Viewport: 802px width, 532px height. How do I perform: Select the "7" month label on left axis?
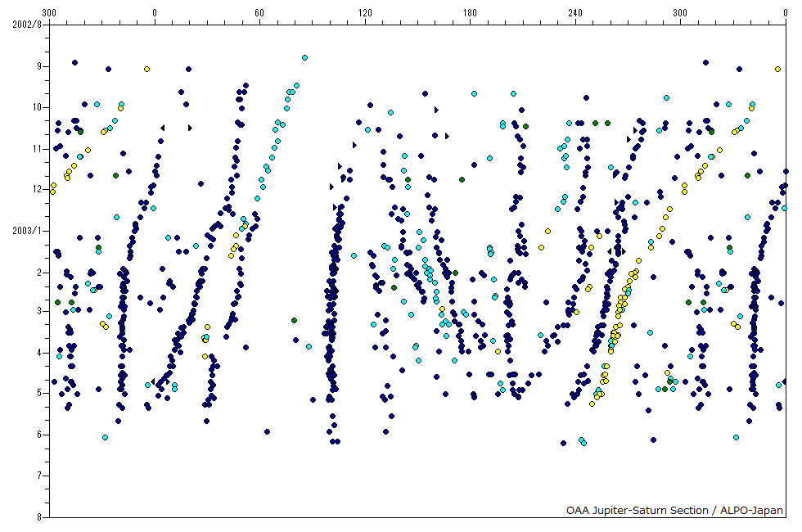(39, 476)
